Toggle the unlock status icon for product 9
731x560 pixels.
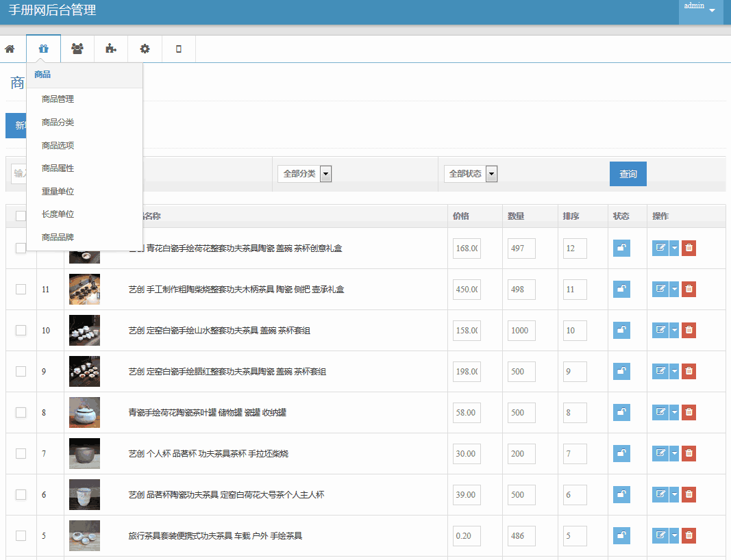[x=621, y=371]
